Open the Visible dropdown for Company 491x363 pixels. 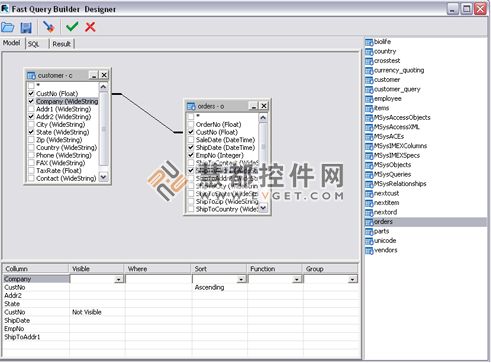click(119, 279)
